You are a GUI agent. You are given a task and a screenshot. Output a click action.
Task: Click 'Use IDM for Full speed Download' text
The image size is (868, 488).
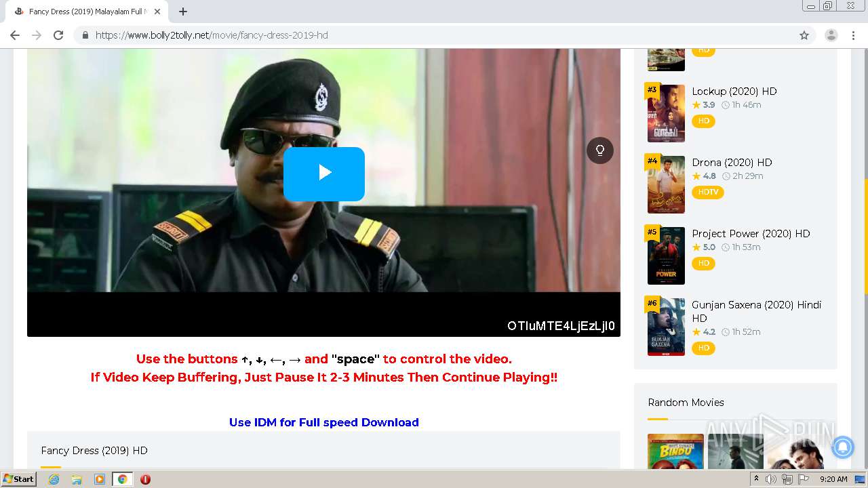[324, 422]
